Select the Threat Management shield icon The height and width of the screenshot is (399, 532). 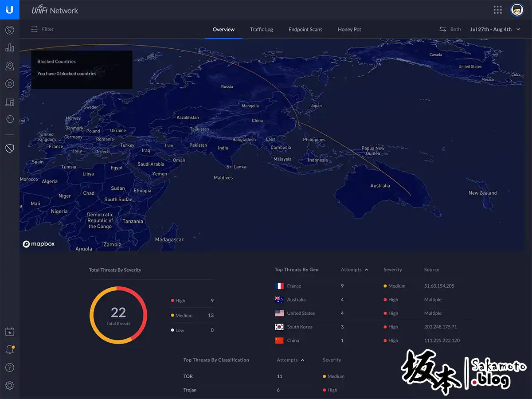(x=10, y=148)
